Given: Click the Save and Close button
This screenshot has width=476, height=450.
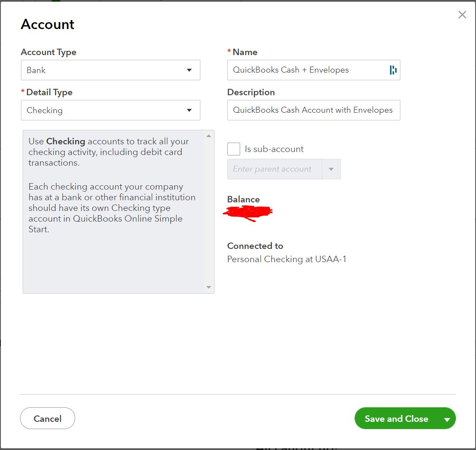Looking at the screenshot, I should pyautogui.click(x=397, y=418).
